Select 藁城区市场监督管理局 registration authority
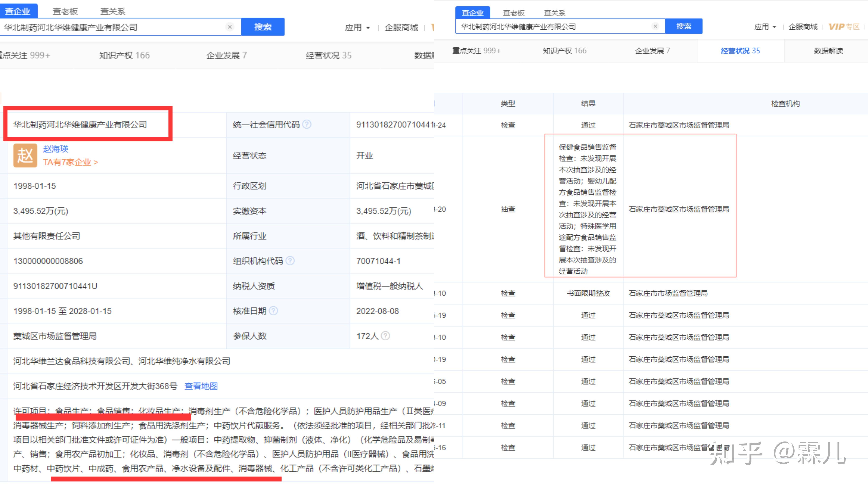868x488 pixels. (x=55, y=336)
